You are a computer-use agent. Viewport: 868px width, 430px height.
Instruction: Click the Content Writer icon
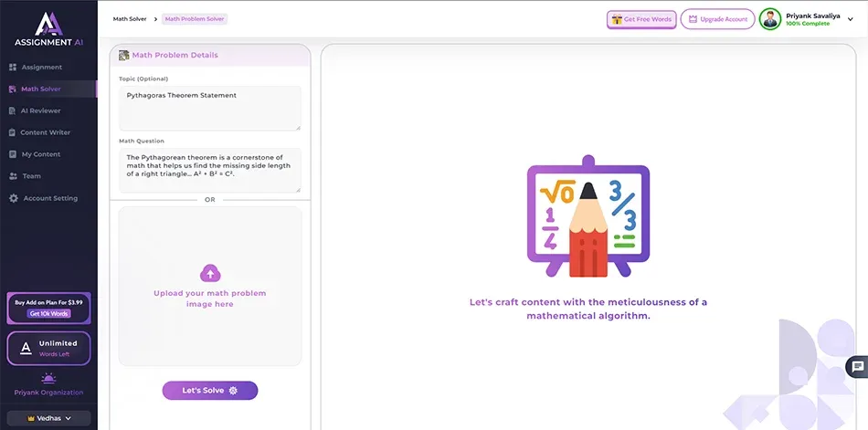pyautogui.click(x=13, y=132)
